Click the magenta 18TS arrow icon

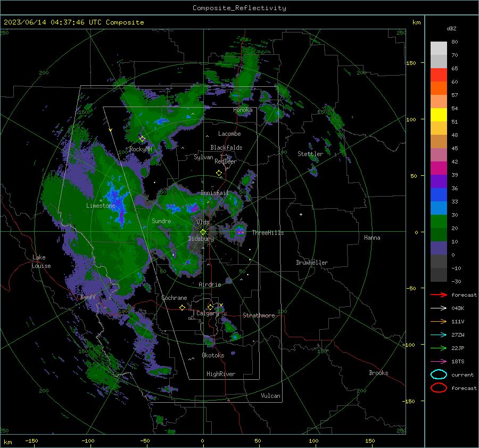pos(439,362)
